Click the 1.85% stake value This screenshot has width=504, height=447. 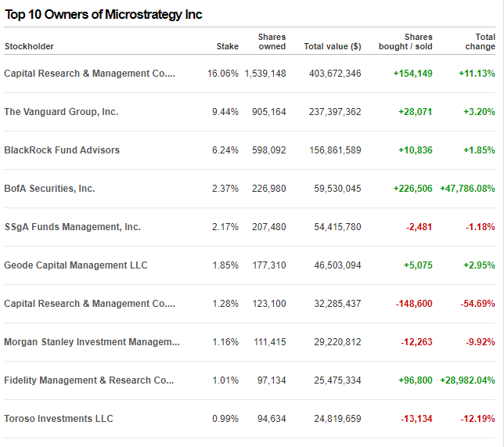click(225, 265)
